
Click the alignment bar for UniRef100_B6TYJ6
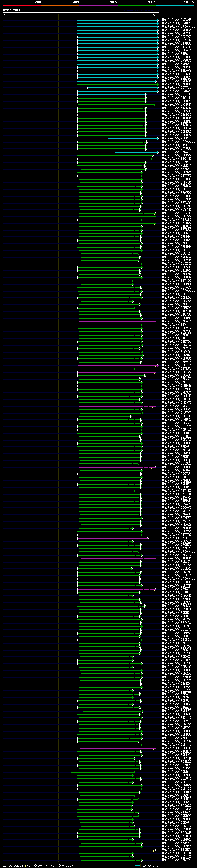[123, 88]
